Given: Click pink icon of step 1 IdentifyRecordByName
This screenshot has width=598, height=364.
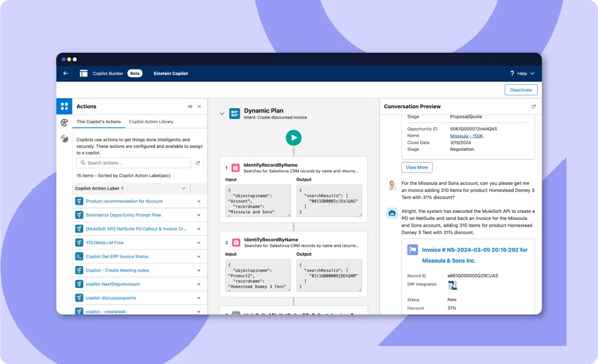Looking at the screenshot, I should 236,168.
